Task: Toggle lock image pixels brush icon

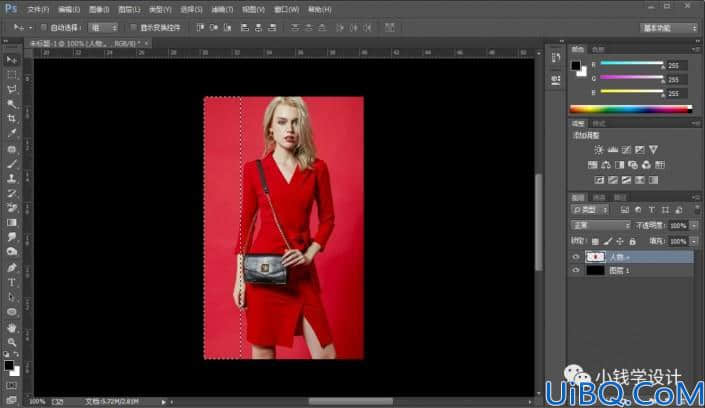Action: click(x=608, y=242)
